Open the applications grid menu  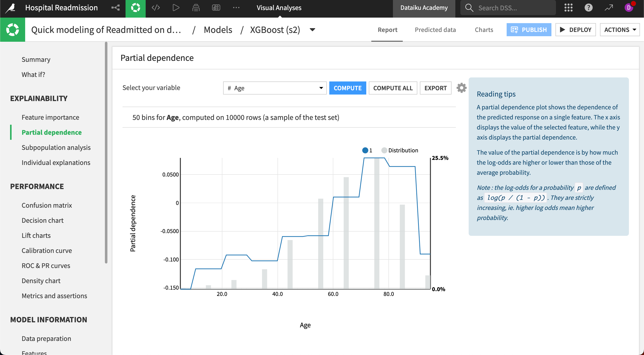(568, 8)
